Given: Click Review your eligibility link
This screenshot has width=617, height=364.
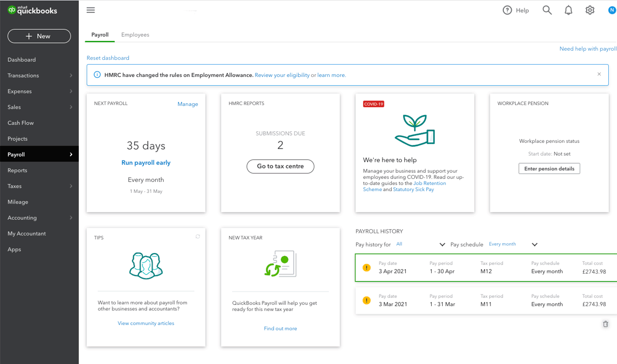Looking at the screenshot, I should (282, 75).
